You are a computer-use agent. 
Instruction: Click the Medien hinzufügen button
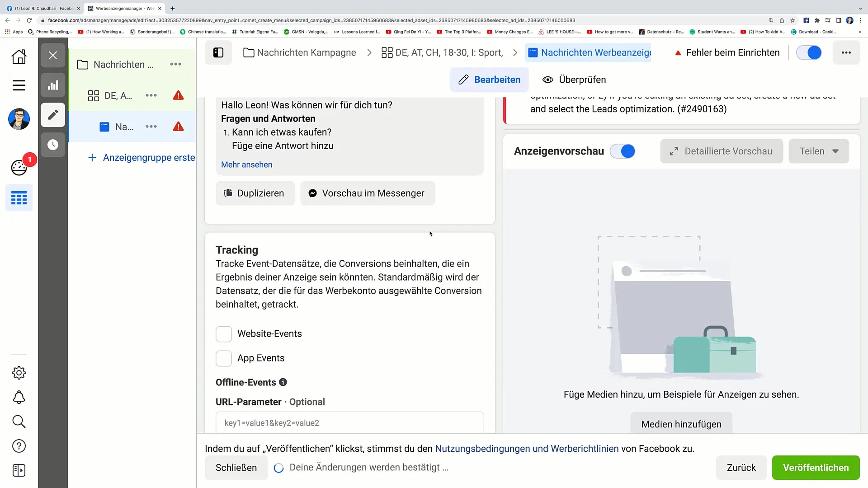(x=681, y=424)
